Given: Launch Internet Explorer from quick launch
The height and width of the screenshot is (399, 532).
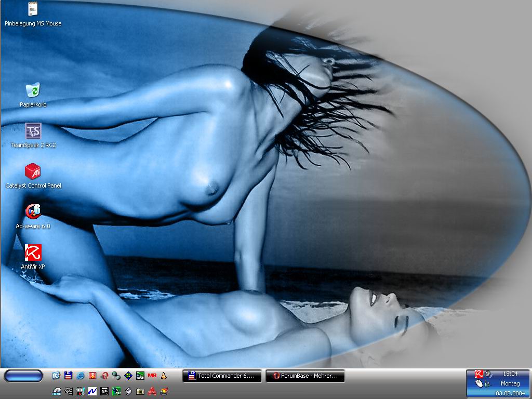Looking at the screenshot, I should coord(81,375).
